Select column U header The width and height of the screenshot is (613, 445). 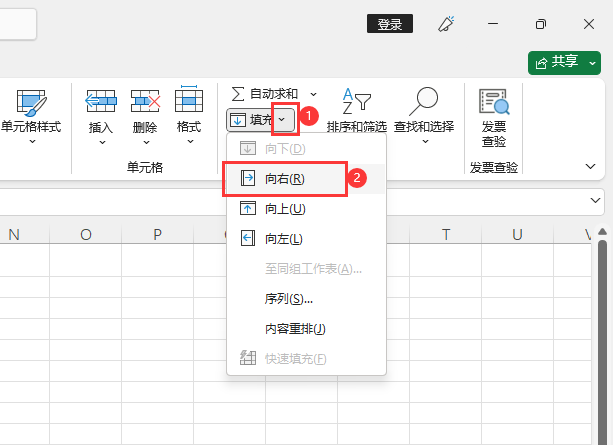tap(517, 235)
